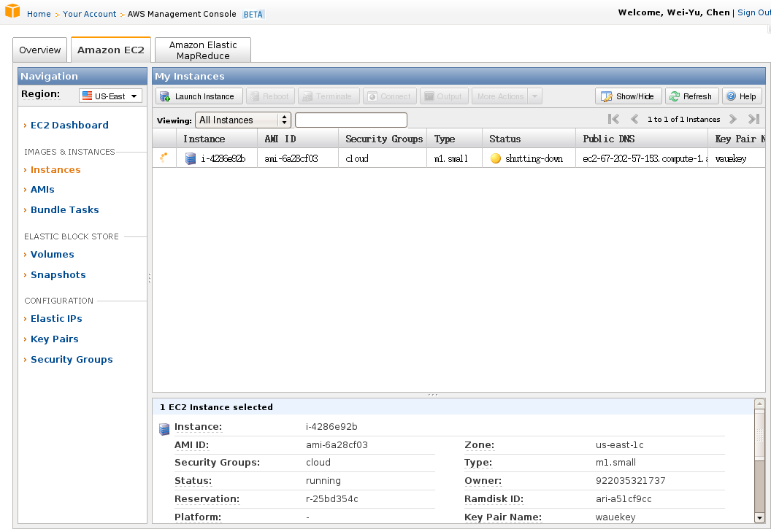Select the Amazon EC2 tab

(111, 50)
